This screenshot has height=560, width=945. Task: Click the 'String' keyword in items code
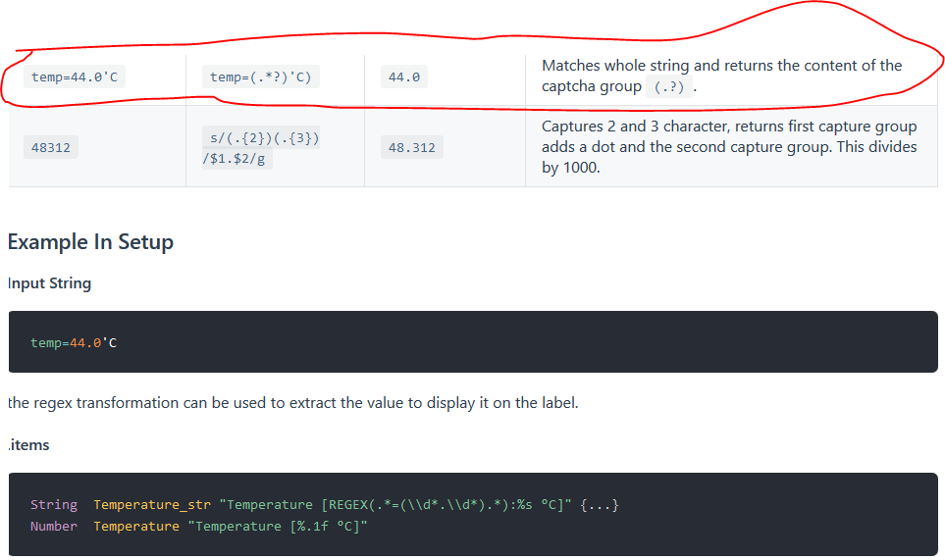point(53,505)
